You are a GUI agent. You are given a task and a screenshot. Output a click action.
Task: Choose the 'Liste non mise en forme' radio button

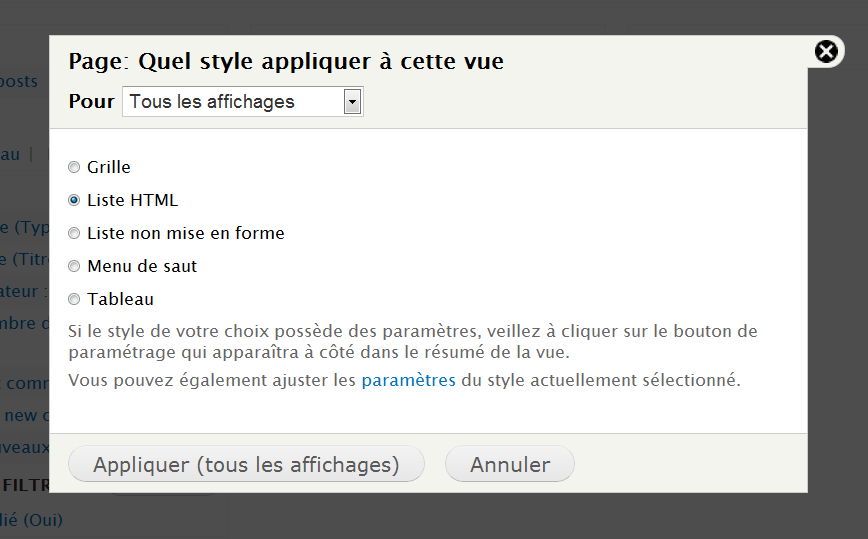pos(74,233)
